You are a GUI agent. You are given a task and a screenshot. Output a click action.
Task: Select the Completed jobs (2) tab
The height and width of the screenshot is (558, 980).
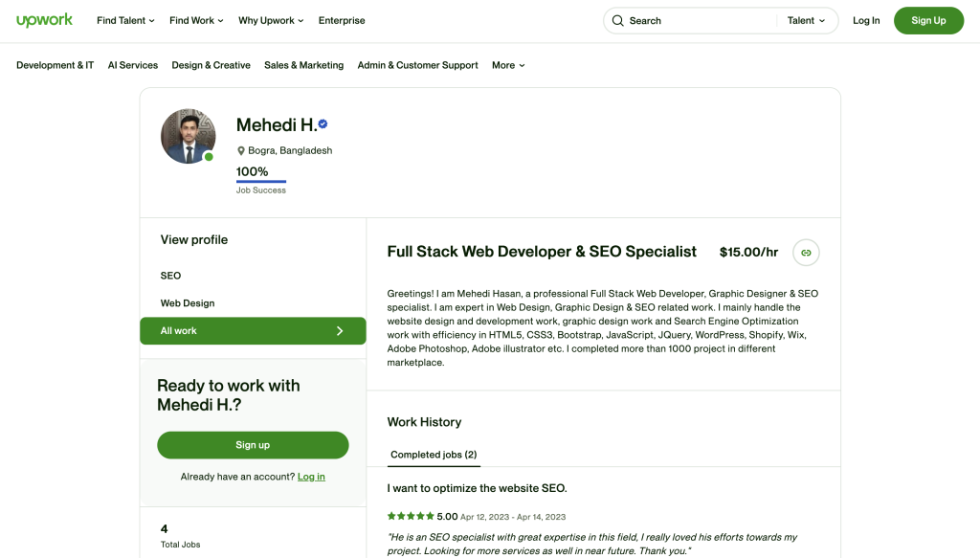pyautogui.click(x=434, y=455)
